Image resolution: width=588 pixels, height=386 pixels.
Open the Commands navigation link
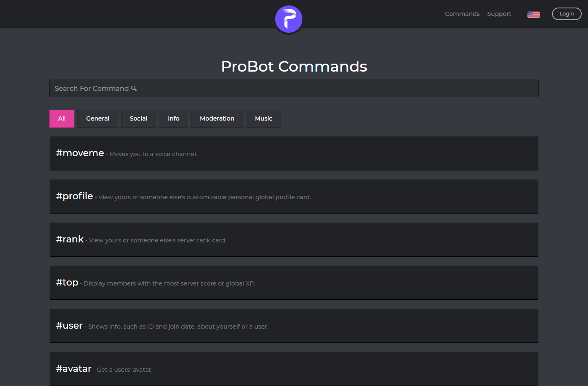point(462,14)
